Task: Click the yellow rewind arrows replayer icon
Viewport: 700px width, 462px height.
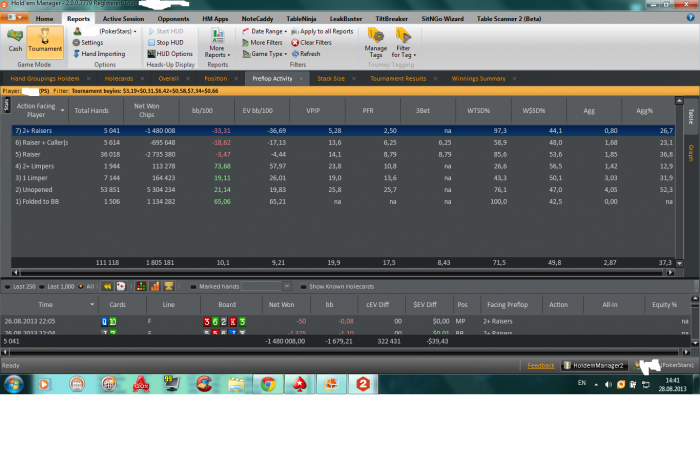Action: [x=107, y=286]
